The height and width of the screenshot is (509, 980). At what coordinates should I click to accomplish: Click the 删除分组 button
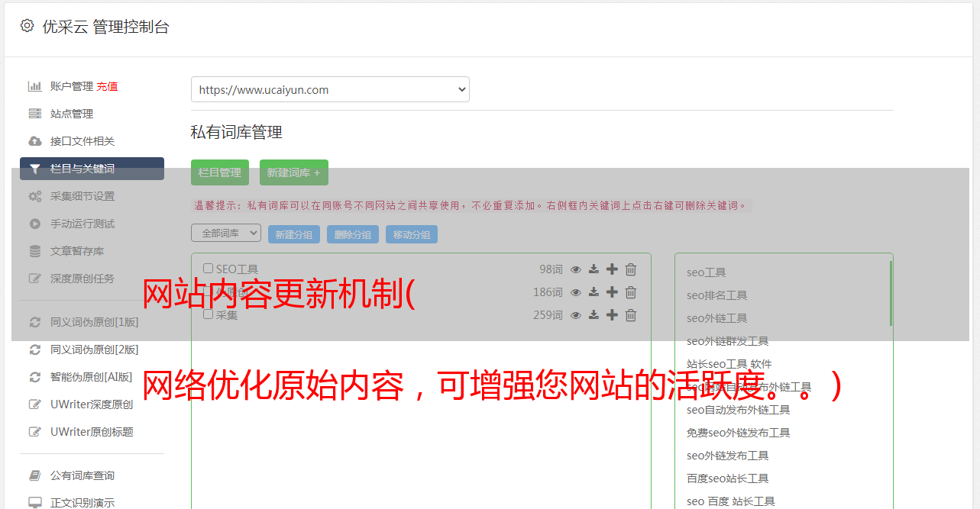pos(353,234)
